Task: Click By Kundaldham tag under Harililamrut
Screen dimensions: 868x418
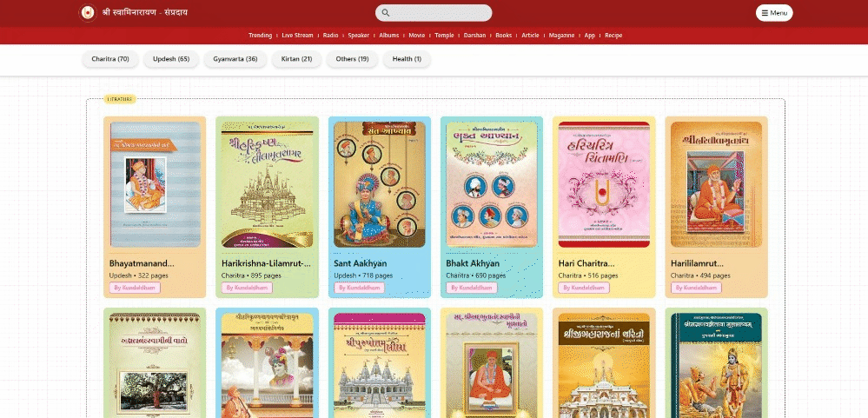Action: pos(696,288)
